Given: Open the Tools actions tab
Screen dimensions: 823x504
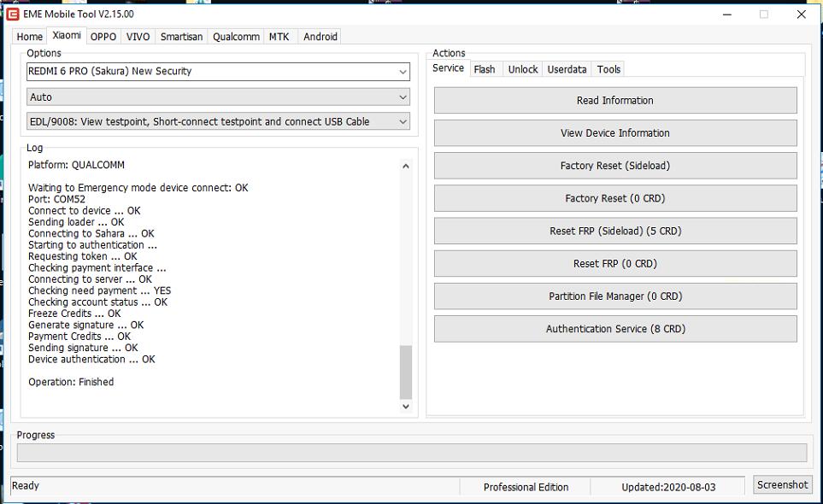Looking at the screenshot, I should point(608,69).
